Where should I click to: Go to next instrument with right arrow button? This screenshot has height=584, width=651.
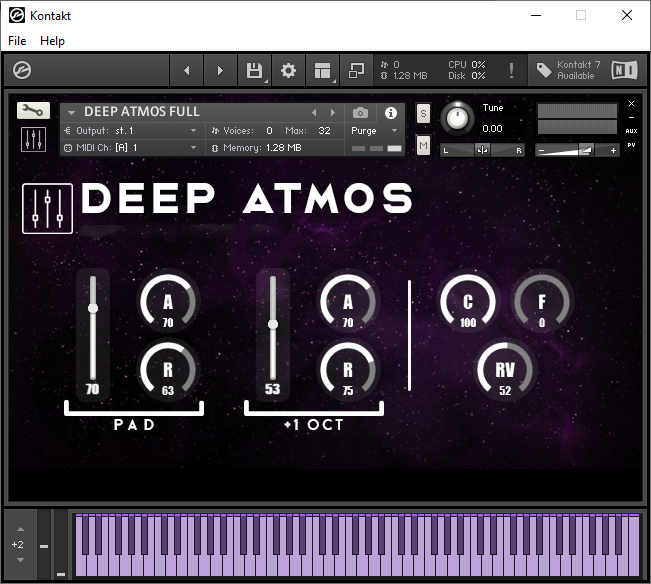(x=220, y=70)
